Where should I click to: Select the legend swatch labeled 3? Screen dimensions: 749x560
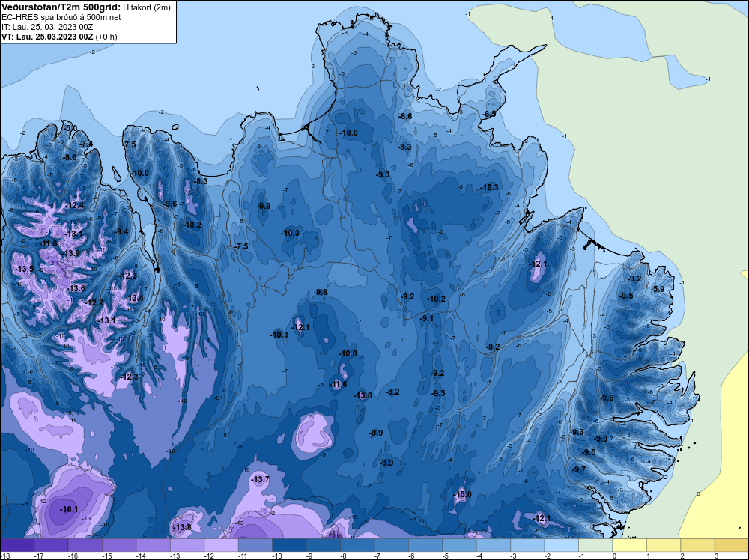(732, 545)
